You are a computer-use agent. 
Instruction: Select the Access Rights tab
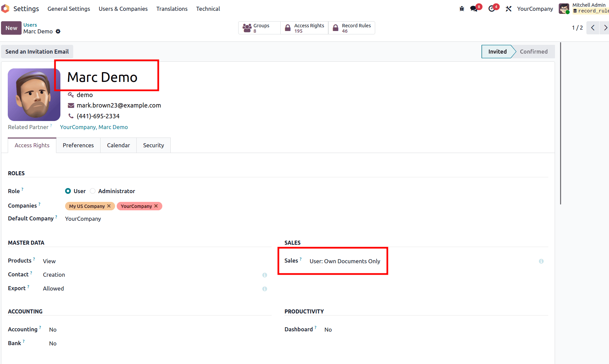pyautogui.click(x=32, y=145)
